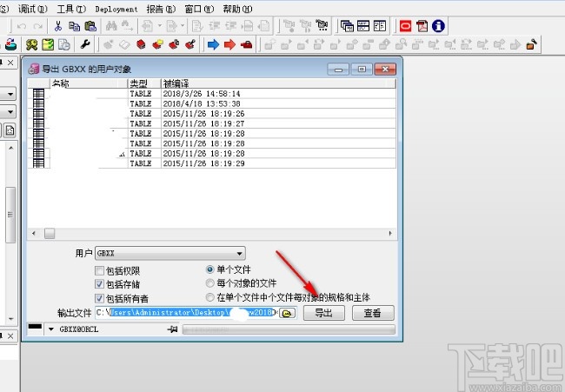Open the 帮助 (Help) menu
Screen dimensions: 565x392
[x=237, y=9]
